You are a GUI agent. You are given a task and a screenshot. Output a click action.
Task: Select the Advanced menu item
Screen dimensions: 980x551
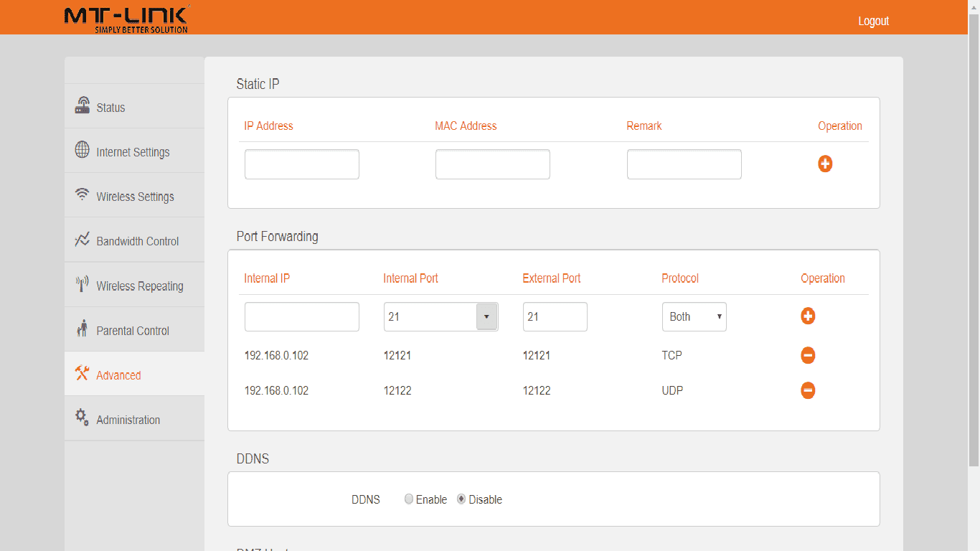(x=134, y=374)
